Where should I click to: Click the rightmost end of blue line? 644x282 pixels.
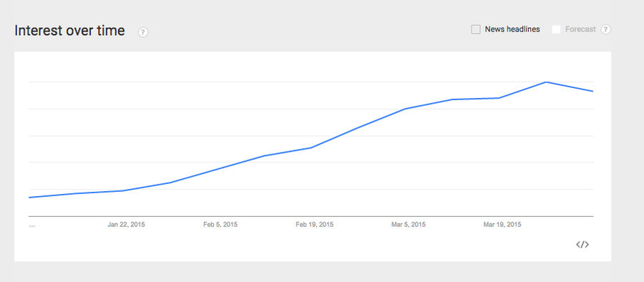click(x=592, y=92)
